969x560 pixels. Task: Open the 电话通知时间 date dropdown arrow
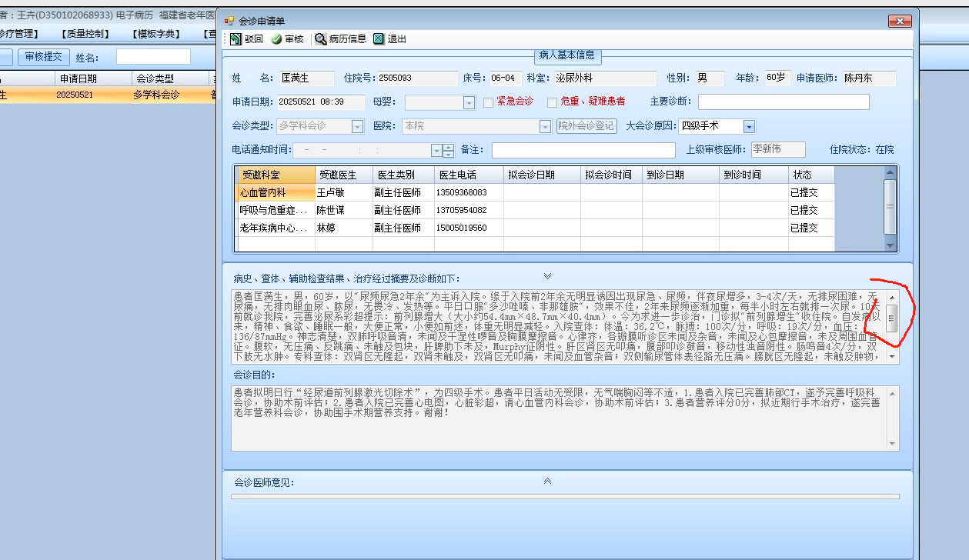click(437, 151)
